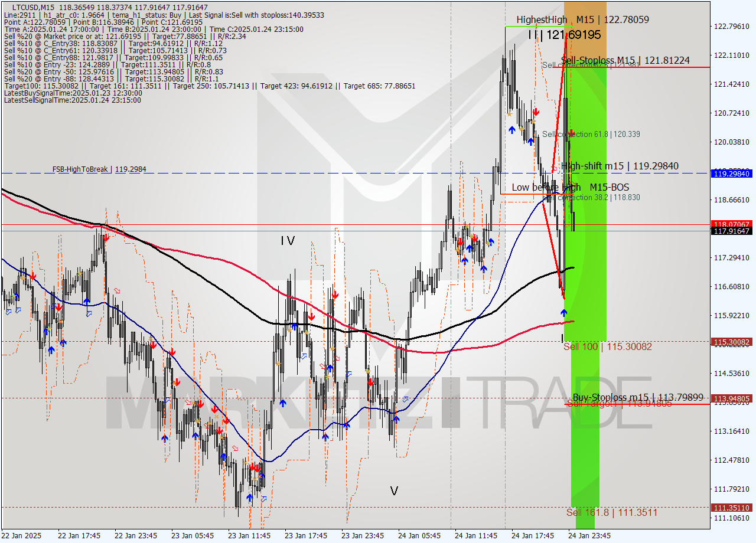Screen dimensions: 756x543
Task: Select 'Sell-Stoploss M15 | 121.81224' label
Action: tap(625, 60)
